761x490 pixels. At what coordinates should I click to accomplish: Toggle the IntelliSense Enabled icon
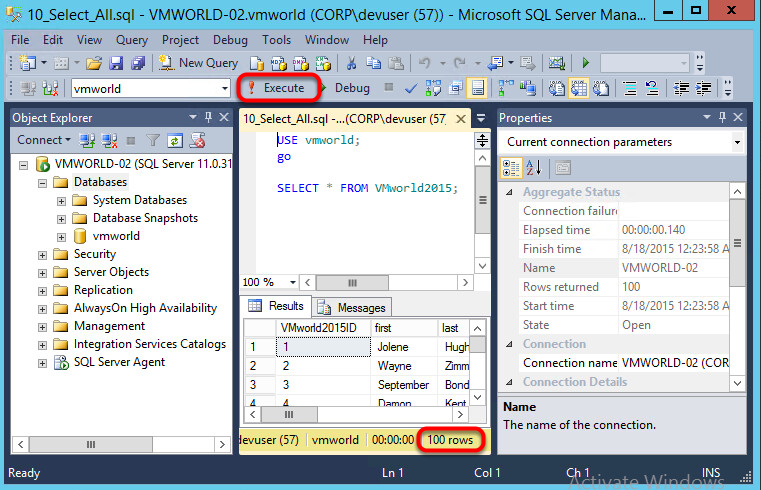478,88
